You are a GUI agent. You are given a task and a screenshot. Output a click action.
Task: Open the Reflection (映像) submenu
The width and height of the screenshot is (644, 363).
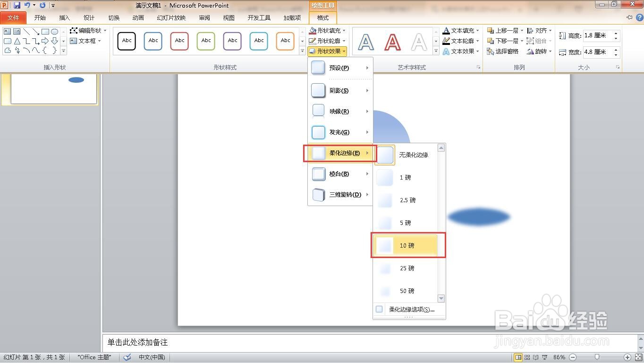[x=340, y=112]
